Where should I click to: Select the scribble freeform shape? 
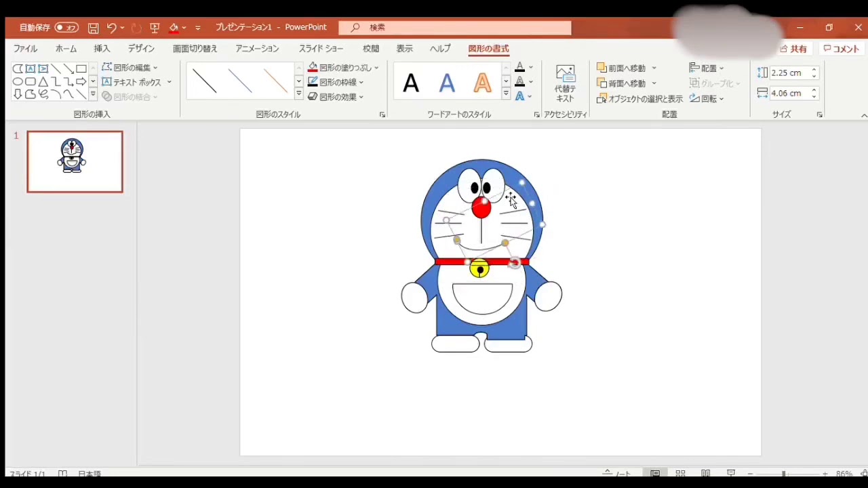(x=43, y=95)
